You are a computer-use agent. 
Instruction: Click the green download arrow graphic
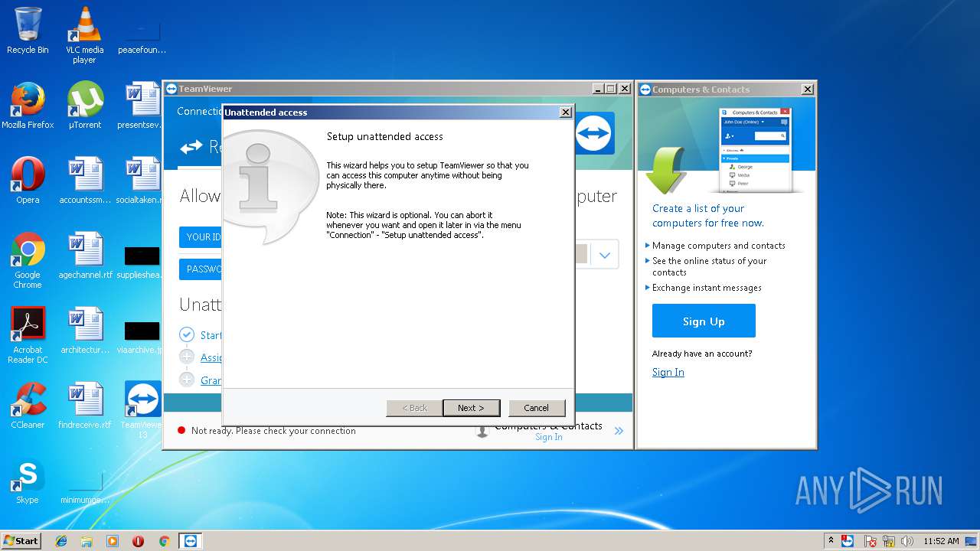[665, 171]
